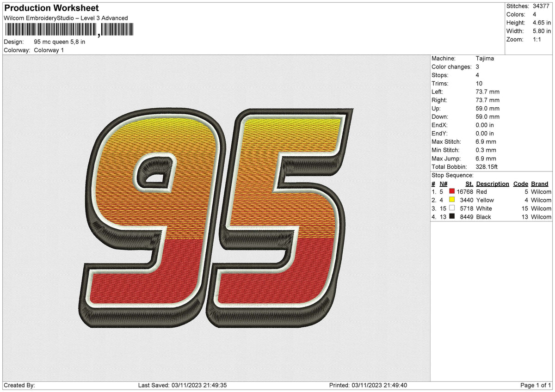The height and width of the screenshot is (392, 555).
Task: Click the 'Color changes:' label
Action: tap(451, 67)
